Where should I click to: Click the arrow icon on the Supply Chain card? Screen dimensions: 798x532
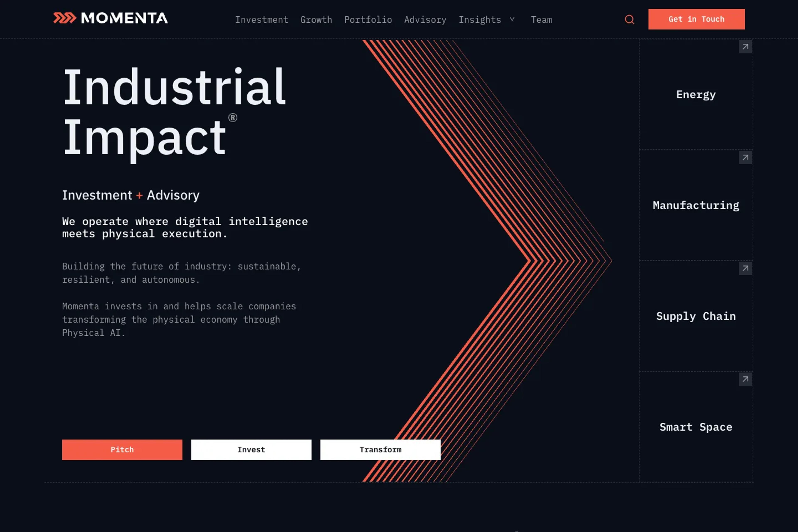(x=745, y=268)
